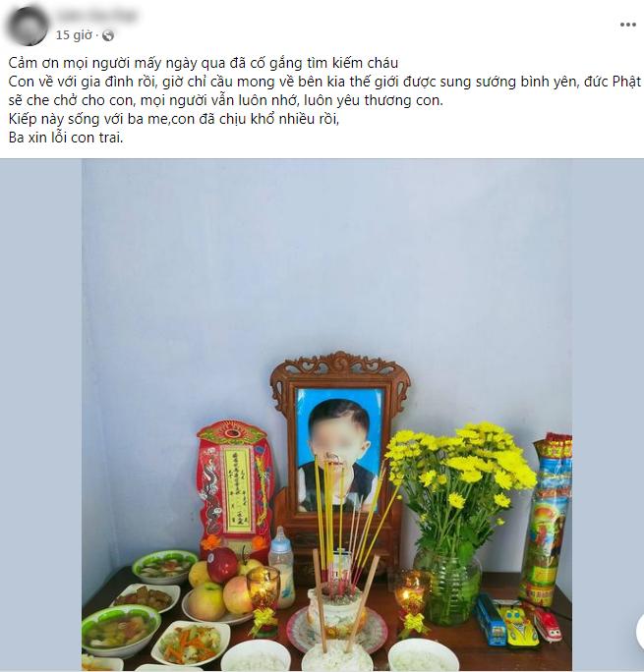Click the plate of apples in the photo
The width and height of the screenshot is (644, 672).
point(218,588)
